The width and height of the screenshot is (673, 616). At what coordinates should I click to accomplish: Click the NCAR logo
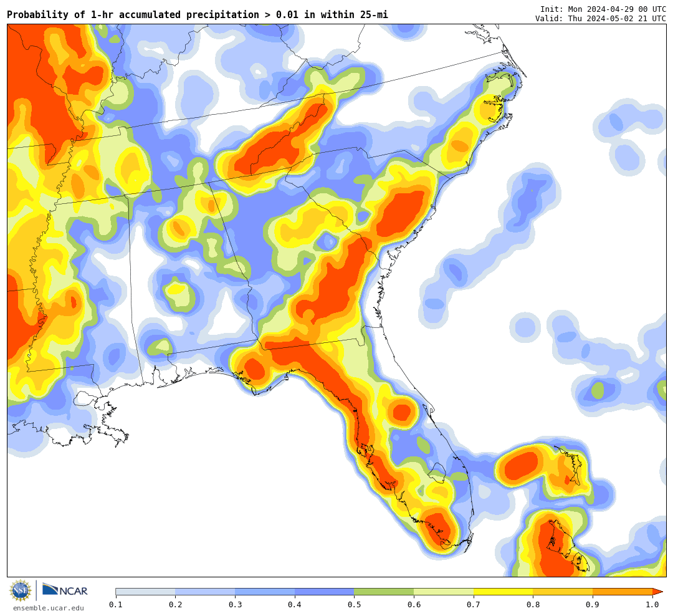pyautogui.click(x=65, y=590)
